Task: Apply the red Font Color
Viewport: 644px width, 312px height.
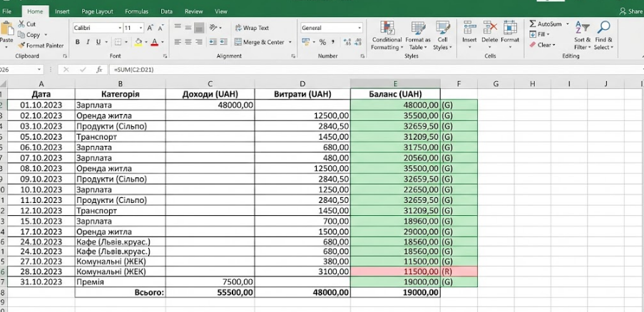Action: tap(155, 42)
